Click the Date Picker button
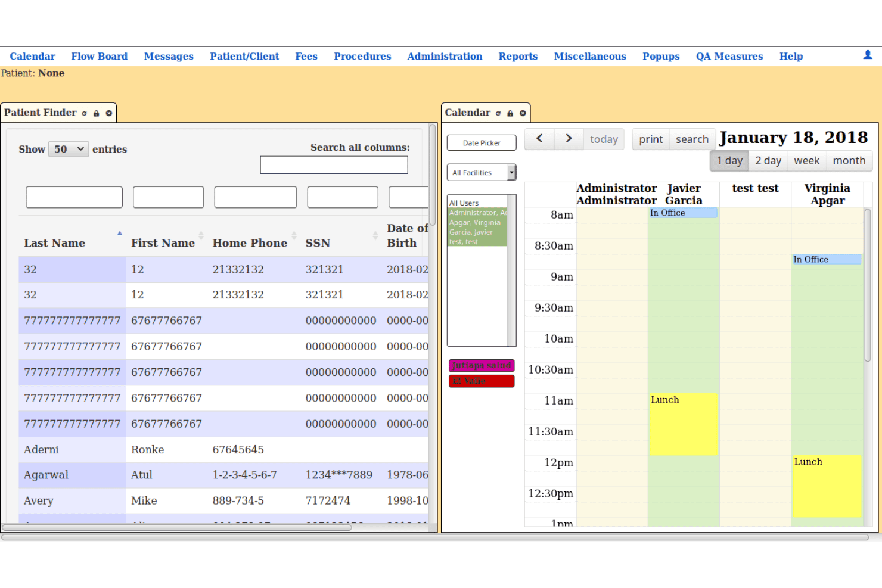The width and height of the screenshot is (882, 588). pos(482,143)
